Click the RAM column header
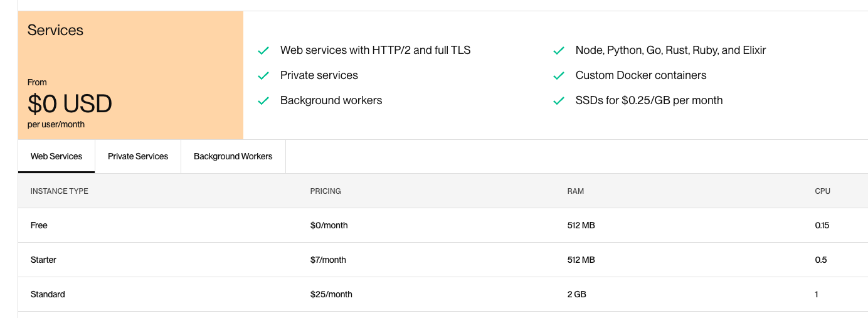 (x=576, y=191)
